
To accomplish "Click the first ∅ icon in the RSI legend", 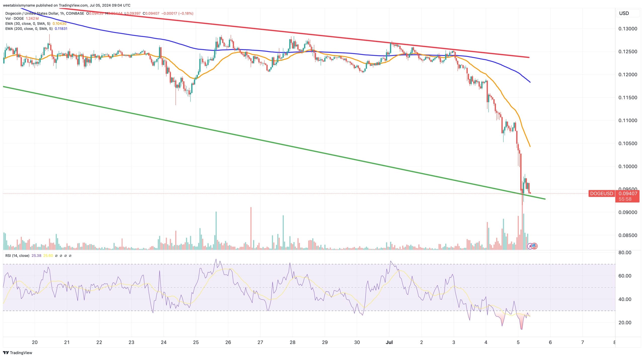I will (56, 256).
